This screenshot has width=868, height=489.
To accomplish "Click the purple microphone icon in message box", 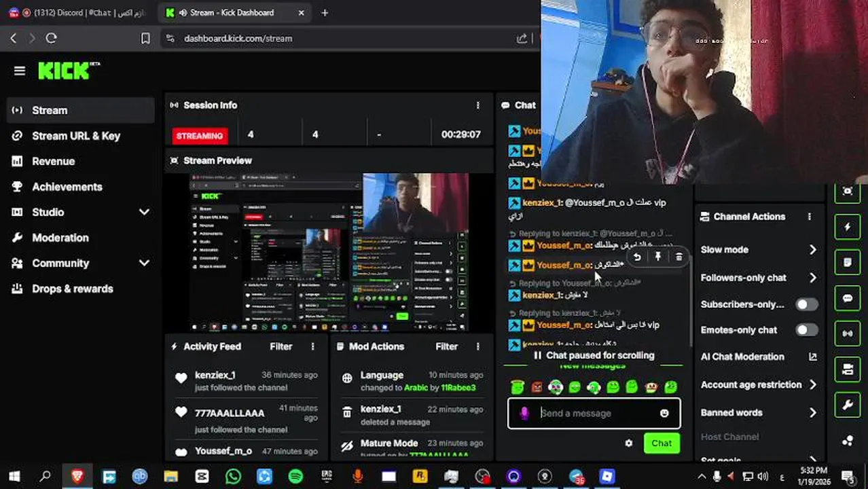I will 524,413.
